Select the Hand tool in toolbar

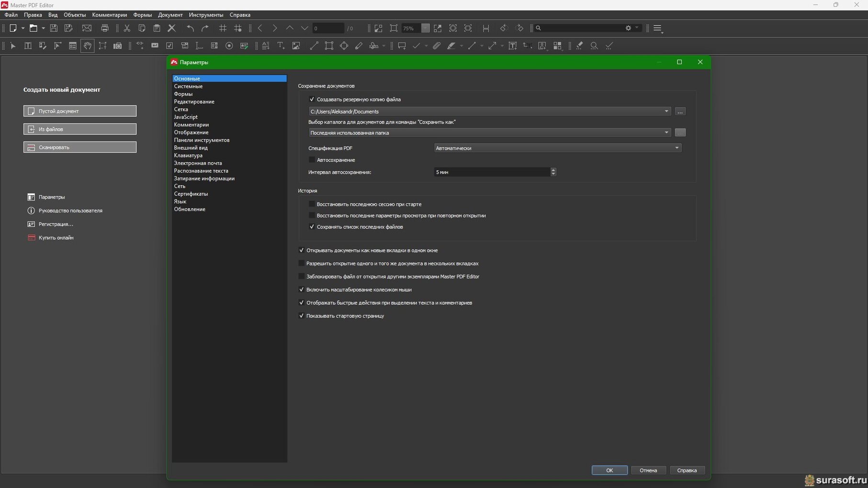(87, 46)
